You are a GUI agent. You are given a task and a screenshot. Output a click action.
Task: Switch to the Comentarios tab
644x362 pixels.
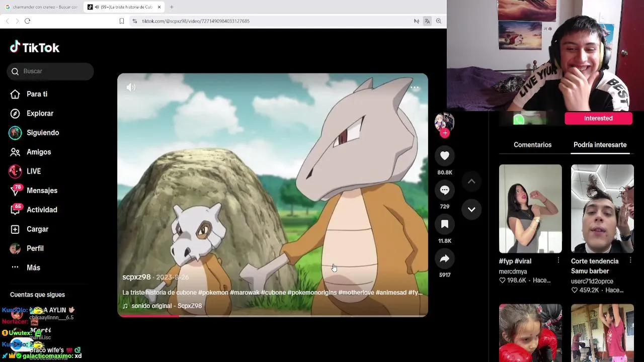(532, 145)
